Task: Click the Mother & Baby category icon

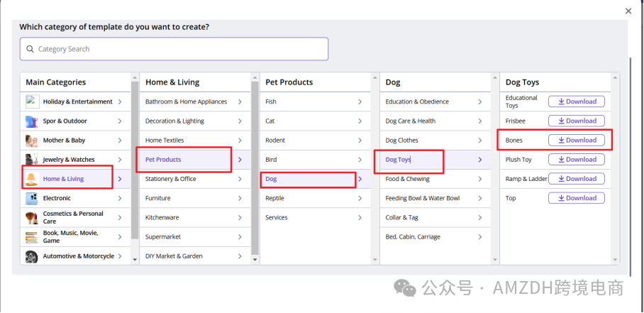Action: 32,141
